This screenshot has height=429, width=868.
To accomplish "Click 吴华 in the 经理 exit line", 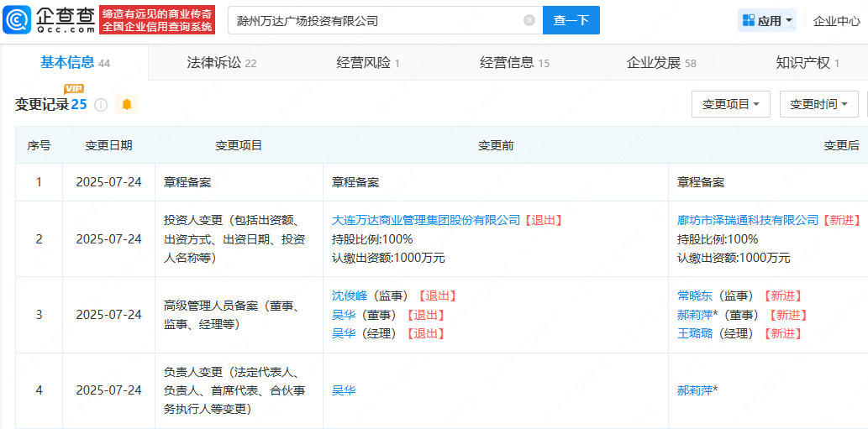I will [x=343, y=333].
